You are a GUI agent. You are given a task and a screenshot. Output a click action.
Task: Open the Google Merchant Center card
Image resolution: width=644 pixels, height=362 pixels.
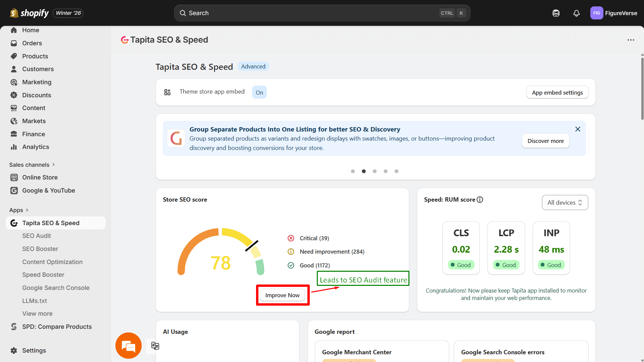click(x=382, y=351)
